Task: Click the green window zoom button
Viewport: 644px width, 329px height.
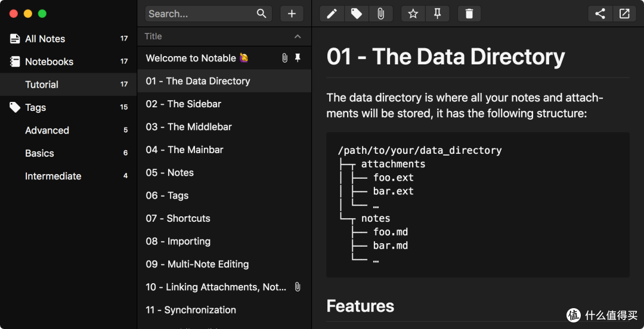Action: click(42, 14)
